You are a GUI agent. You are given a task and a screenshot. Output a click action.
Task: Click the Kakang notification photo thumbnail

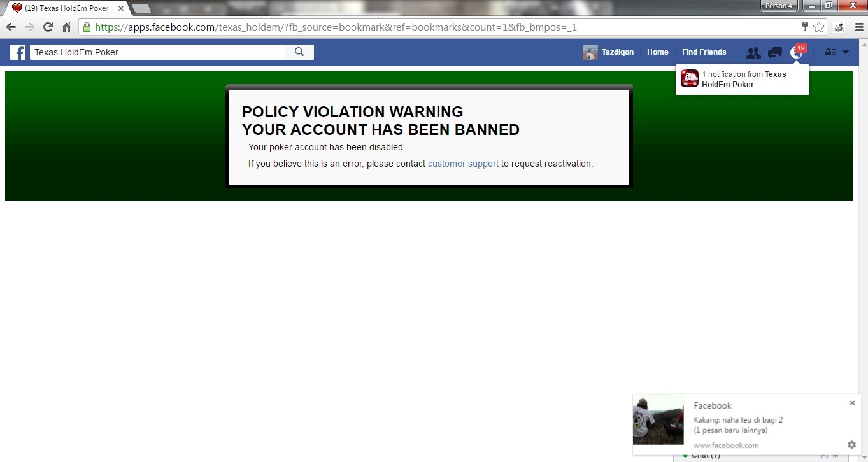point(658,419)
